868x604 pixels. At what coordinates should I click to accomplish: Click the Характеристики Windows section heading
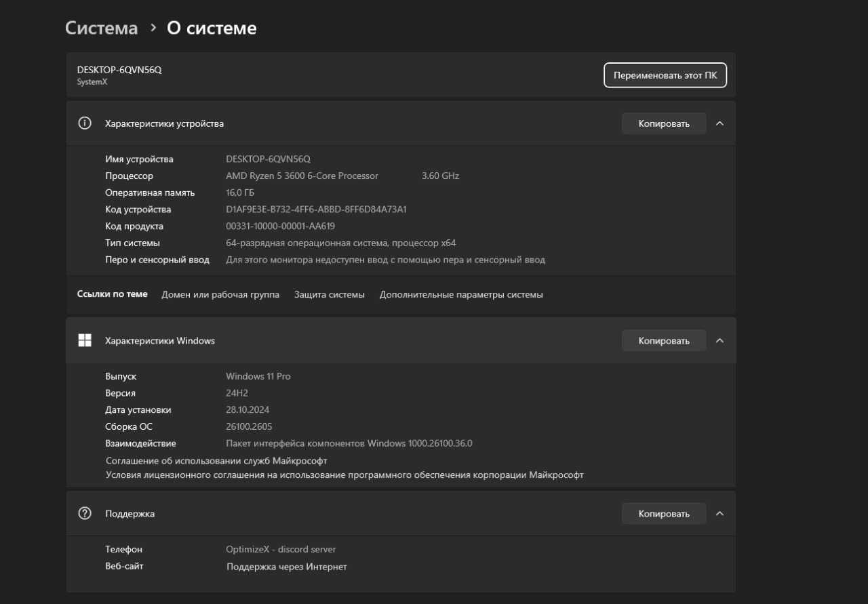[160, 340]
